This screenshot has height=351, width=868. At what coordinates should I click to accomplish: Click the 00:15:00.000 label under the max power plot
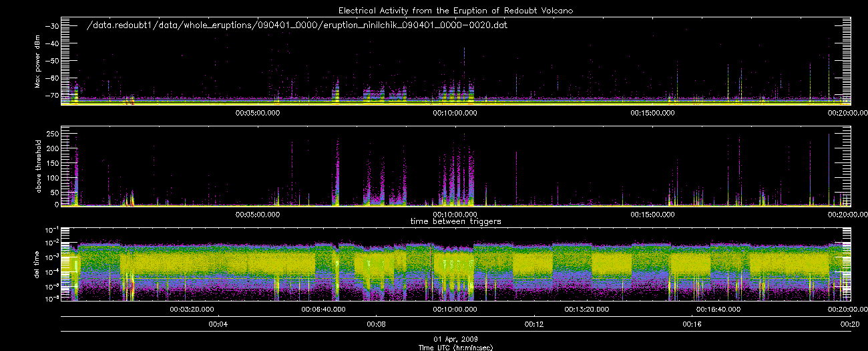click(x=652, y=113)
